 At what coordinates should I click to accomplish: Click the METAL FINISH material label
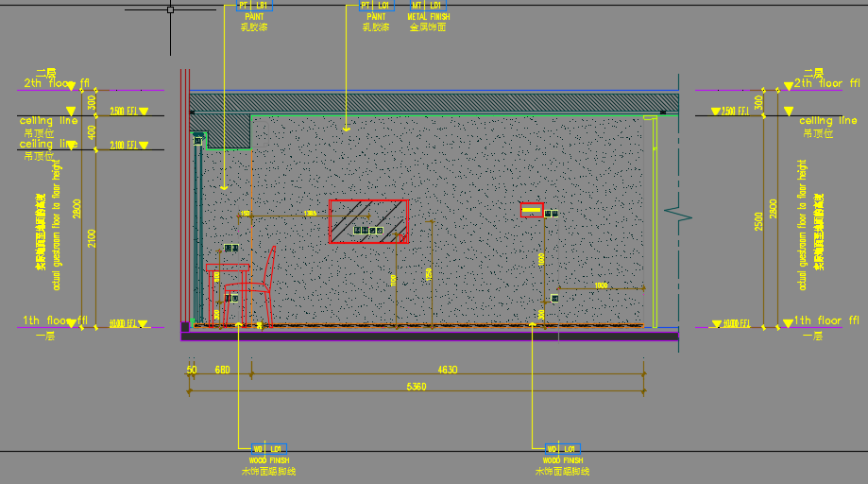(429, 17)
